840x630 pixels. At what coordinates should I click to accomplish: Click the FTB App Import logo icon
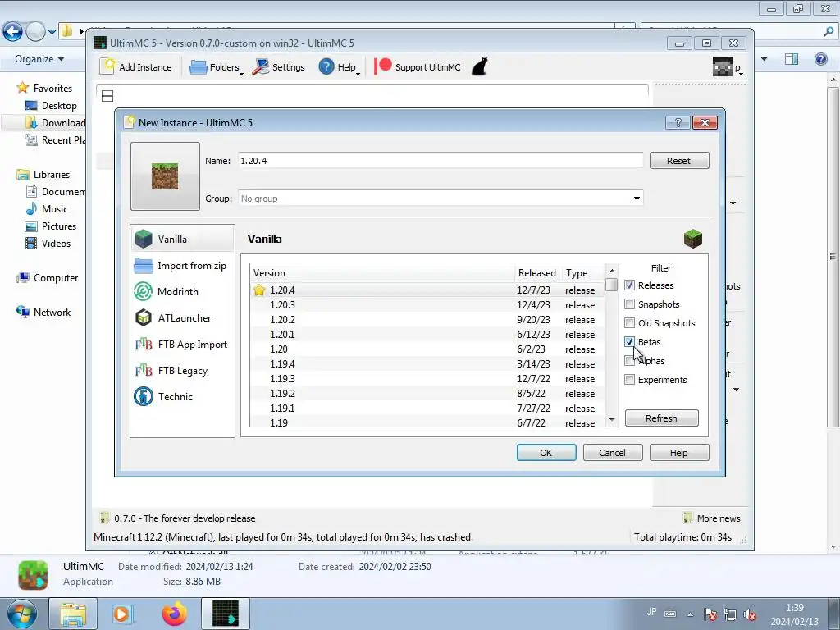[144, 345]
